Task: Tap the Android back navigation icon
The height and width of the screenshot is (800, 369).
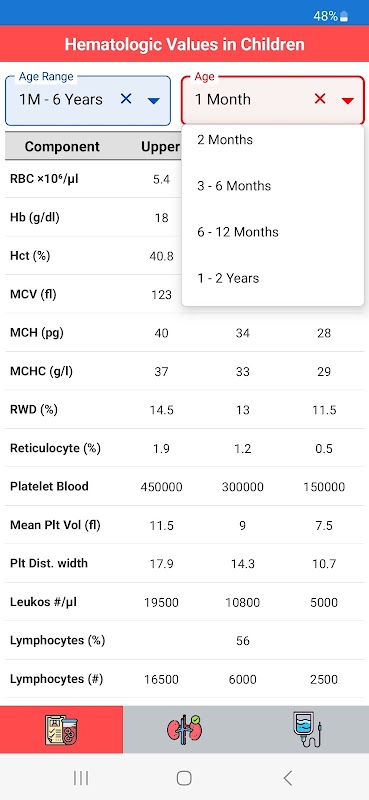Action: coord(288,778)
